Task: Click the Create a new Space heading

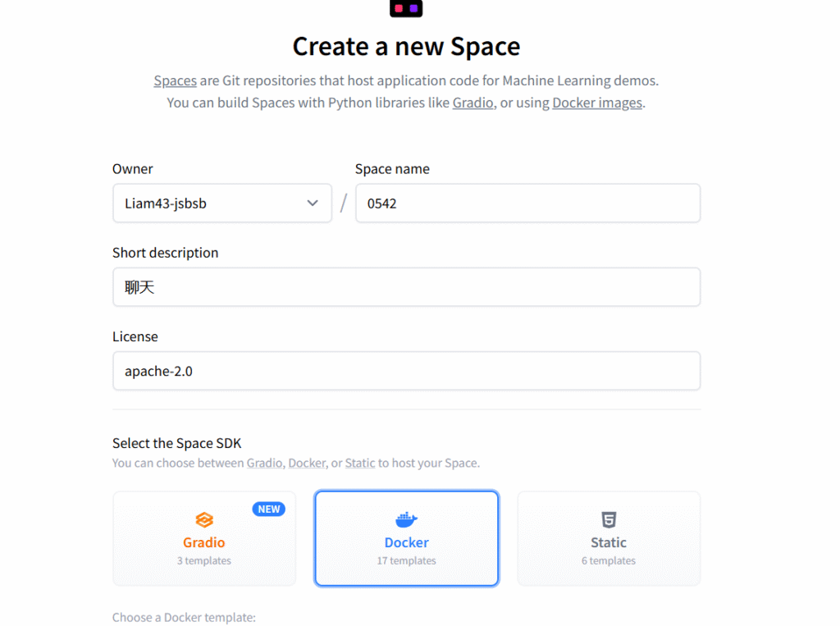Action: [x=406, y=46]
